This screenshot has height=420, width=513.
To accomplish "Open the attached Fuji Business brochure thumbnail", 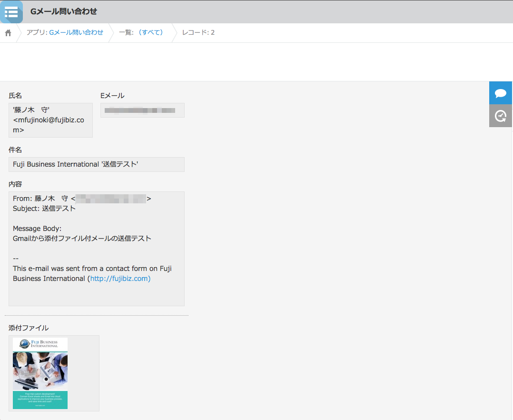I will [x=40, y=373].
